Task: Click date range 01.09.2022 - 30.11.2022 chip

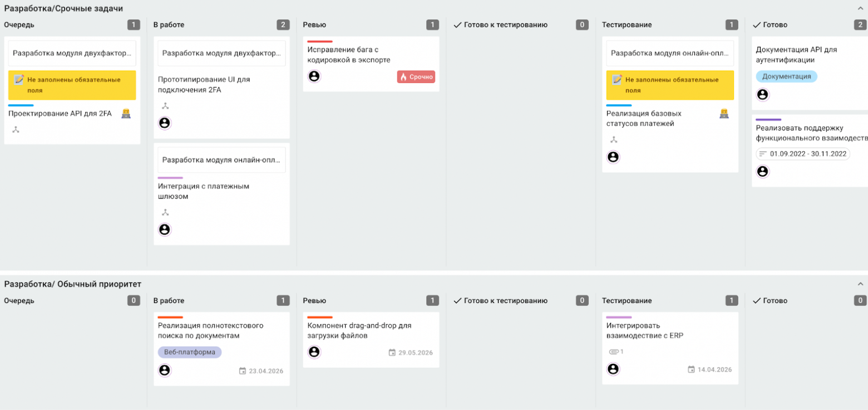Action: [803, 154]
